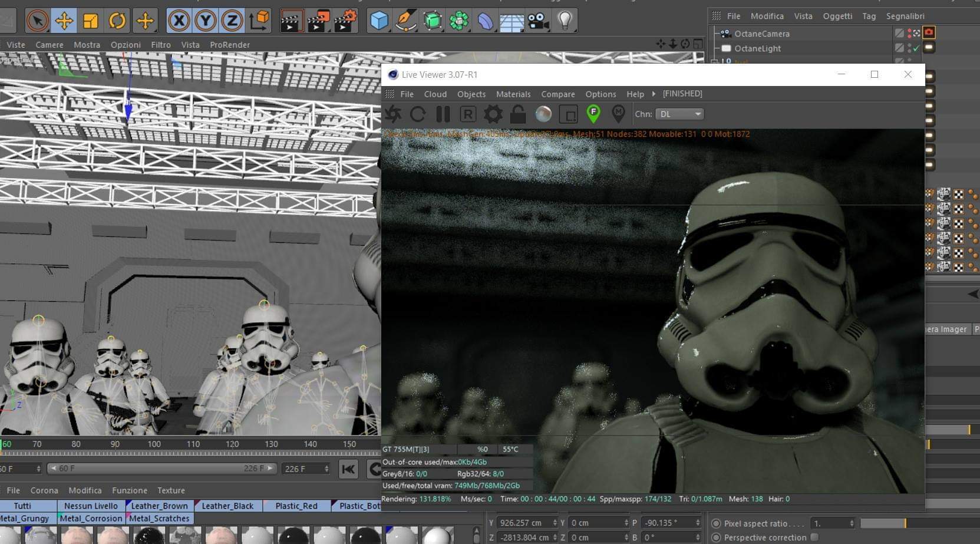Switch the coordinate system icon

tap(259, 21)
